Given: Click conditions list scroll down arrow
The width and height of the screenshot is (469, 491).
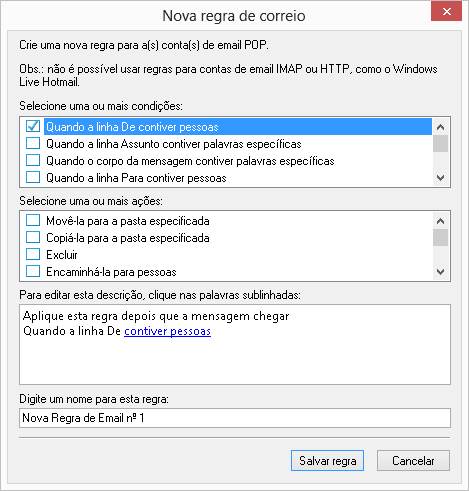Looking at the screenshot, I should (x=440, y=178).
